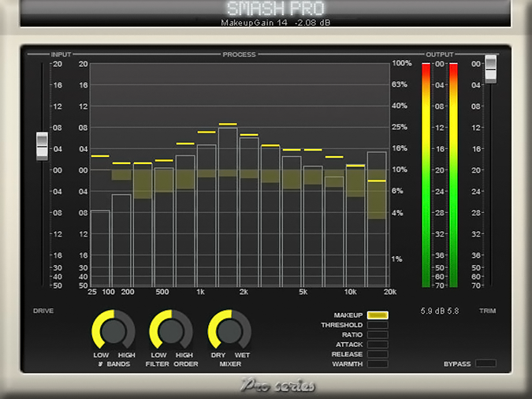Click the # Bands knob
This screenshot has width=532, height=399.
pyautogui.click(x=108, y=329)
